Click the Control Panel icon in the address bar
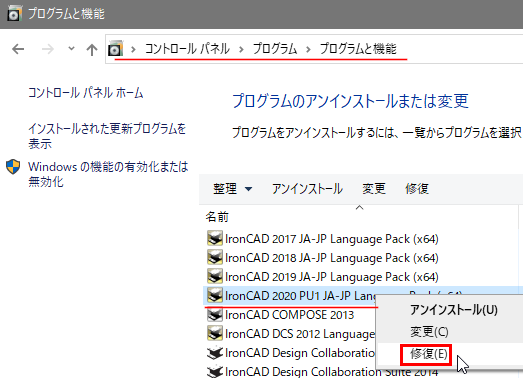Screen dimensions: 523x378 point(115,48)
